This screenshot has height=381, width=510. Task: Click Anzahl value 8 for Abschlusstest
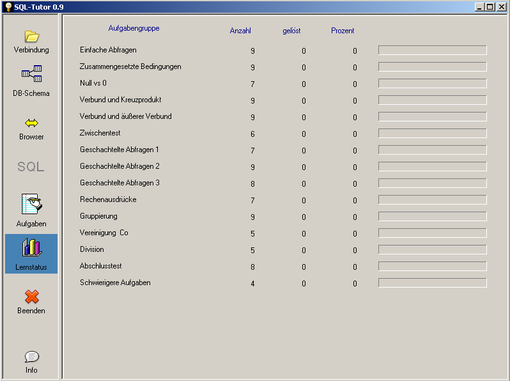(253, 267)
